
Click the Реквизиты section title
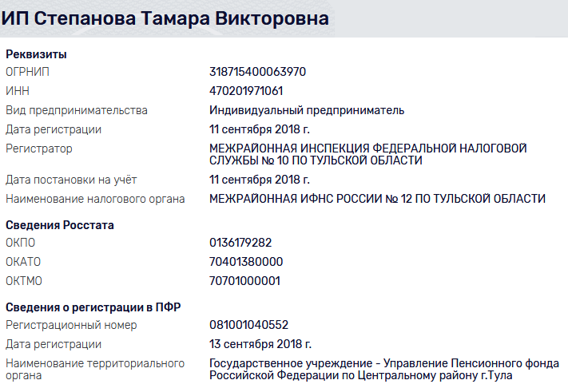(x=36, y=54)
